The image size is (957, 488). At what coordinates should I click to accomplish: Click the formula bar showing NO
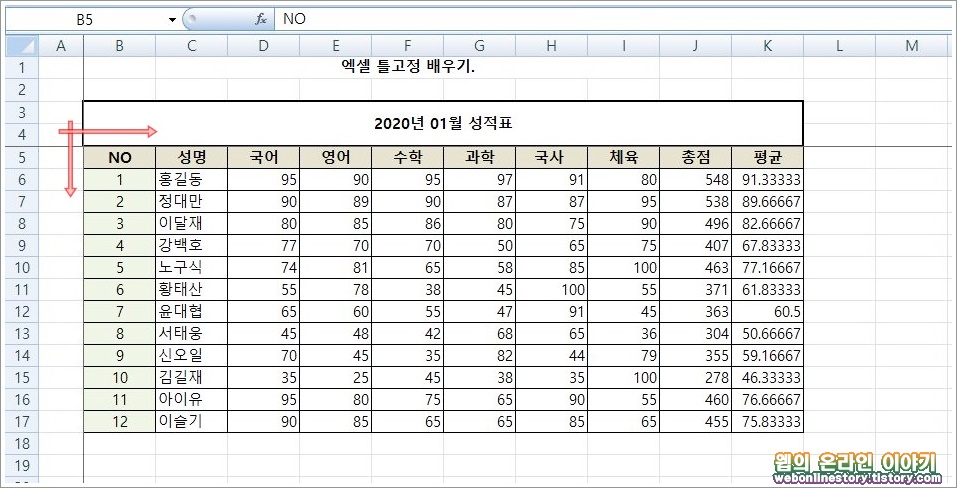coord(613,20)
